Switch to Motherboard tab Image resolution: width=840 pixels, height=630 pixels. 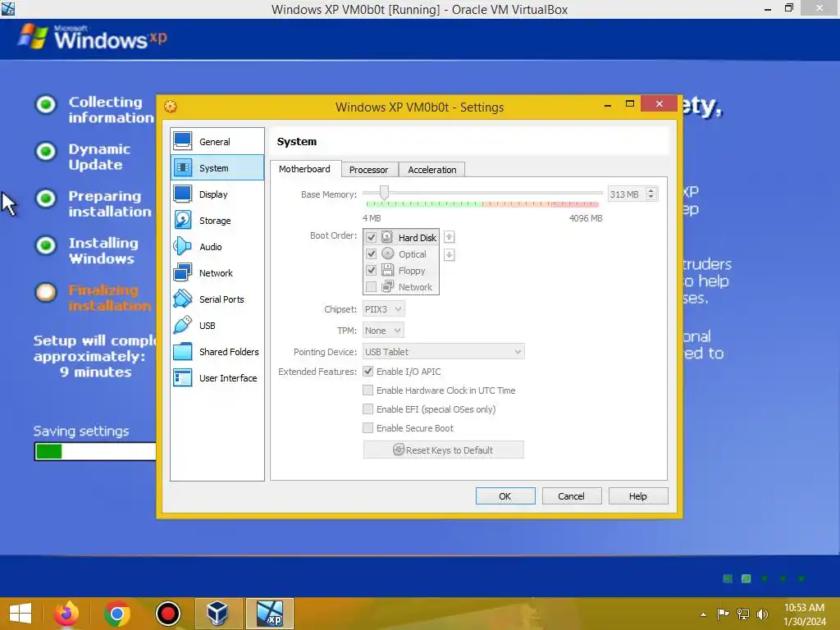click(x=304, y=169)
